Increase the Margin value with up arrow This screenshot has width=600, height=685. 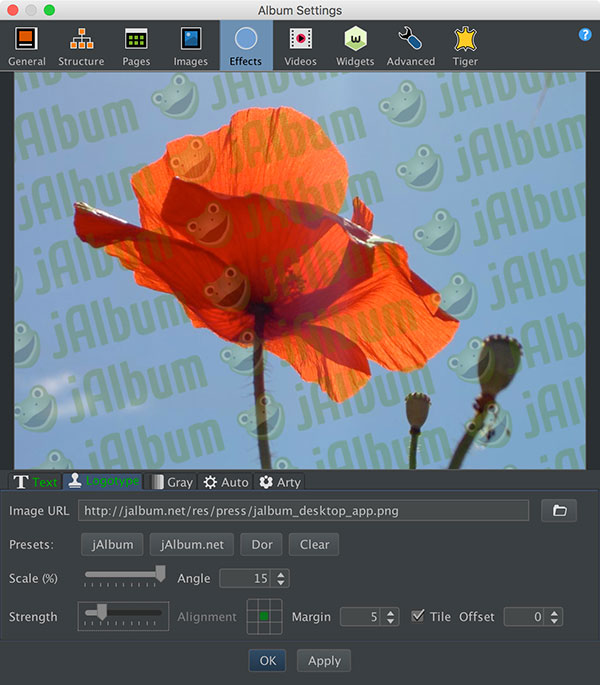point(390,612)
